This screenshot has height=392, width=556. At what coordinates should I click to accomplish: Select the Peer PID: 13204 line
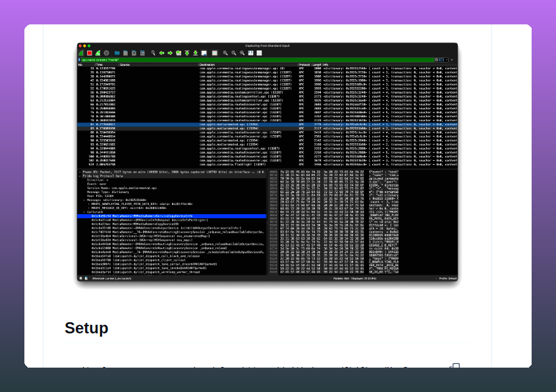point(100,196)
